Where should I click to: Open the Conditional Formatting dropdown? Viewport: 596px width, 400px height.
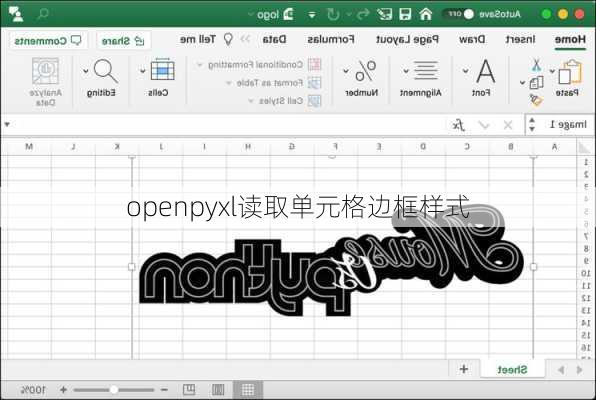(199, 65)
